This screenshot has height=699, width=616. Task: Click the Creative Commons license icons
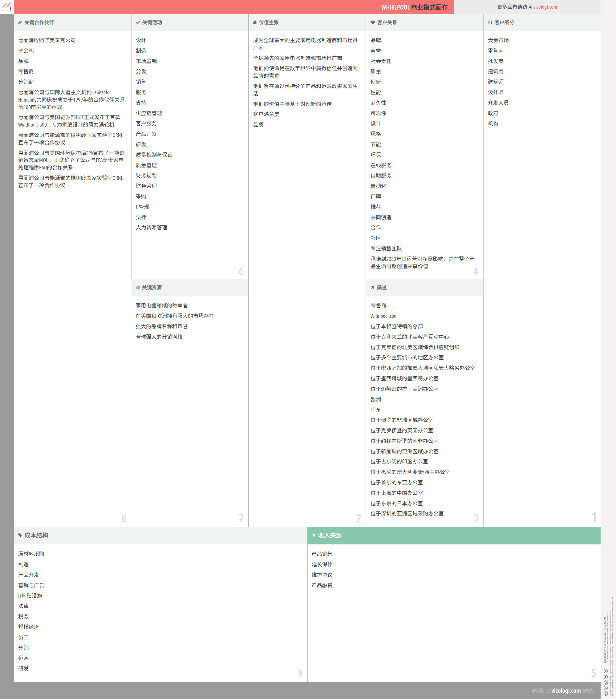tap(606, 682)
